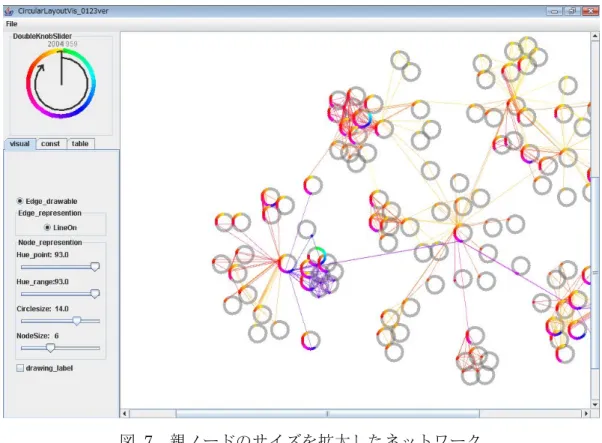Close the CircularLayoutVis window
Viewport: 602px width, 443px height.
(590, 11)
